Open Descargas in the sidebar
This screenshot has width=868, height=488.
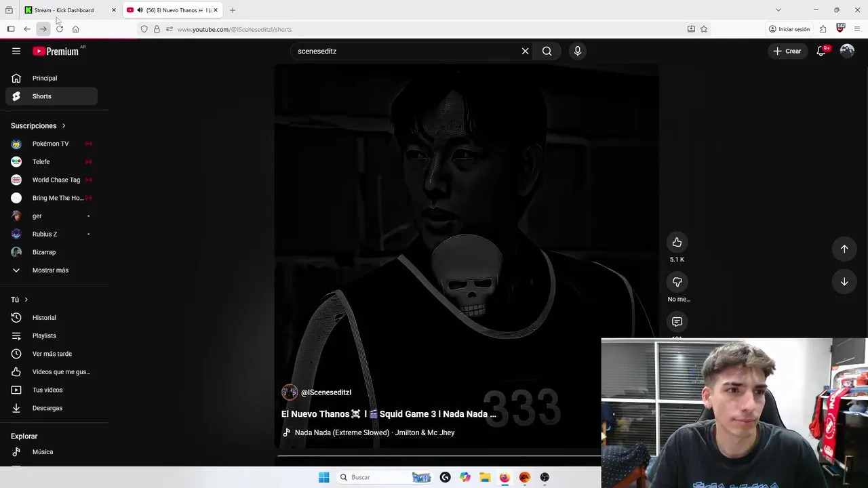click(x=52, y=408)
